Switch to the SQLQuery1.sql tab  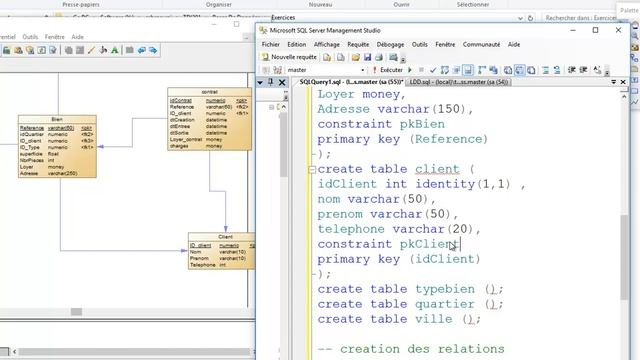click(351, 82)
